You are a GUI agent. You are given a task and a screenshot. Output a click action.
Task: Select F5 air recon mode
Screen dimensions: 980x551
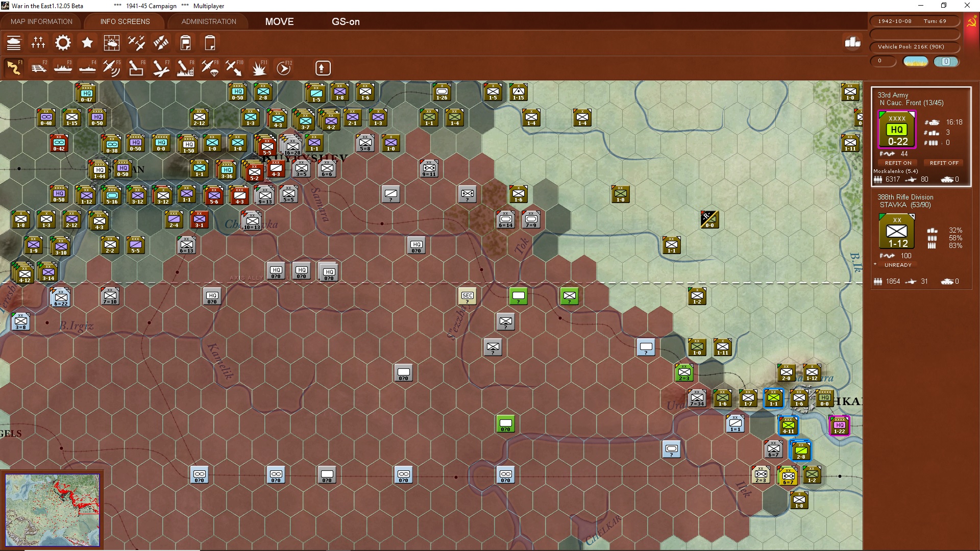pos(112,68)
